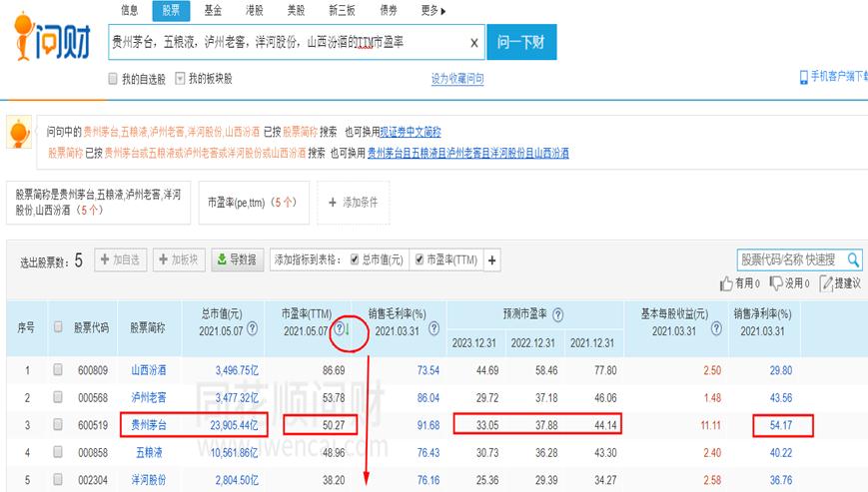This screenshot has height=492, width=868.
Task: Click the 没用 thumbs-down icon
Action: [x=776, y=283]
